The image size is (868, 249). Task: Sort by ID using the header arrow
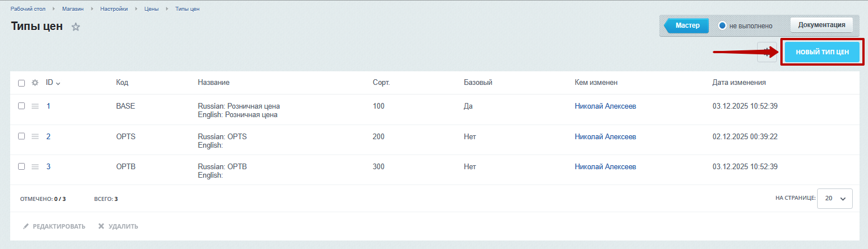(58, 83)
